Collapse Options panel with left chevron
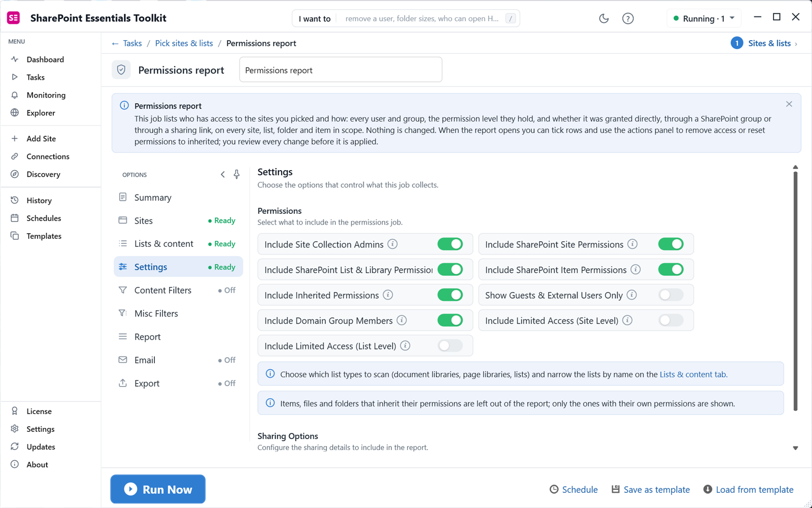The height and width of the screenshot is (508, 812). tap(222, 174)
